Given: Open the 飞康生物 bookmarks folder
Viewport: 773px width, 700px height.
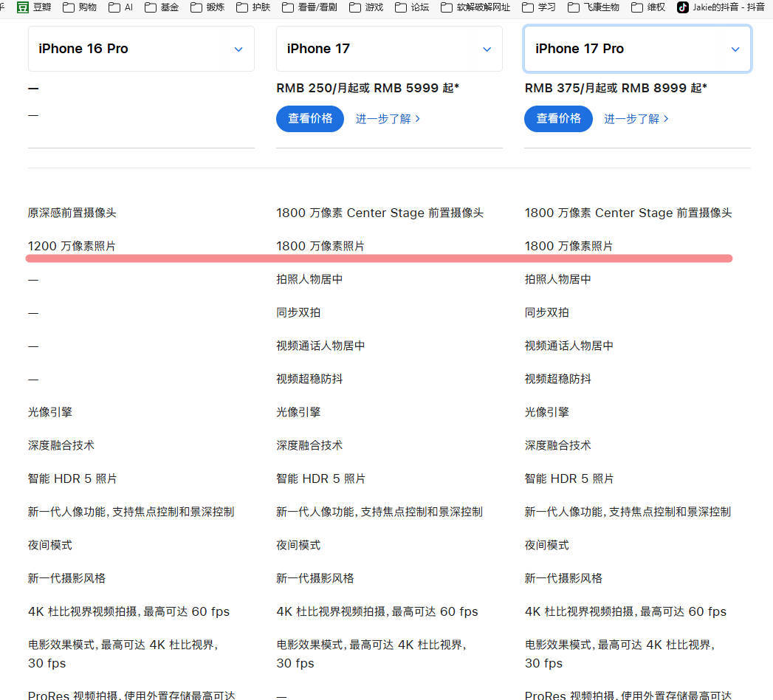Looking at the screenshot, I should (x=594, y=7).
